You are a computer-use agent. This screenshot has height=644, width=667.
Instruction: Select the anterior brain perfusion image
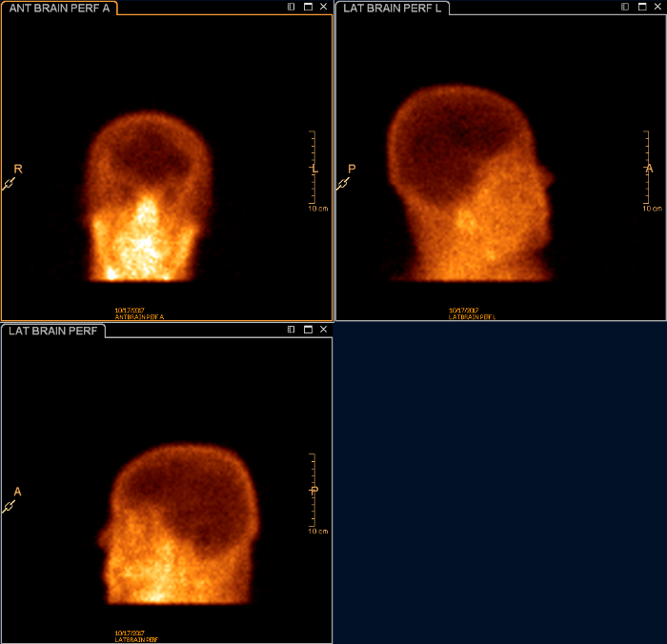coord(148,200)
